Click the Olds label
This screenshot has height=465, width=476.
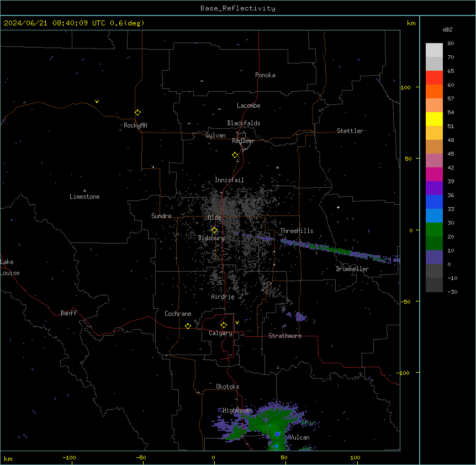(214, 218)
